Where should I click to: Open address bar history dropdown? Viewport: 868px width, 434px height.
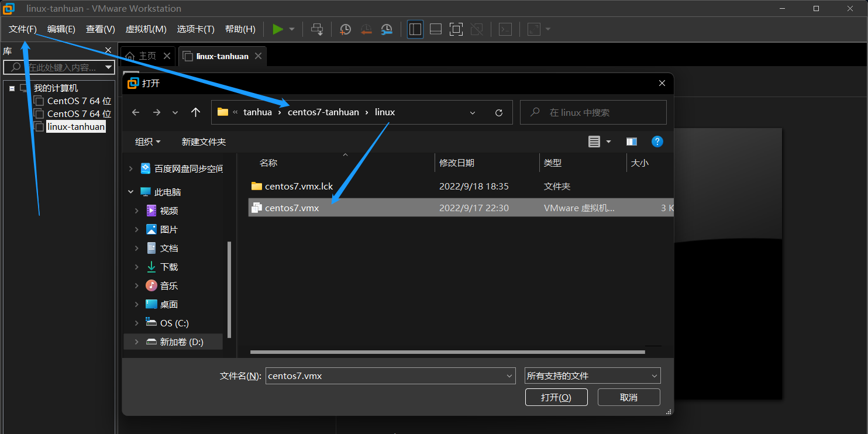(x=473, y=112)
